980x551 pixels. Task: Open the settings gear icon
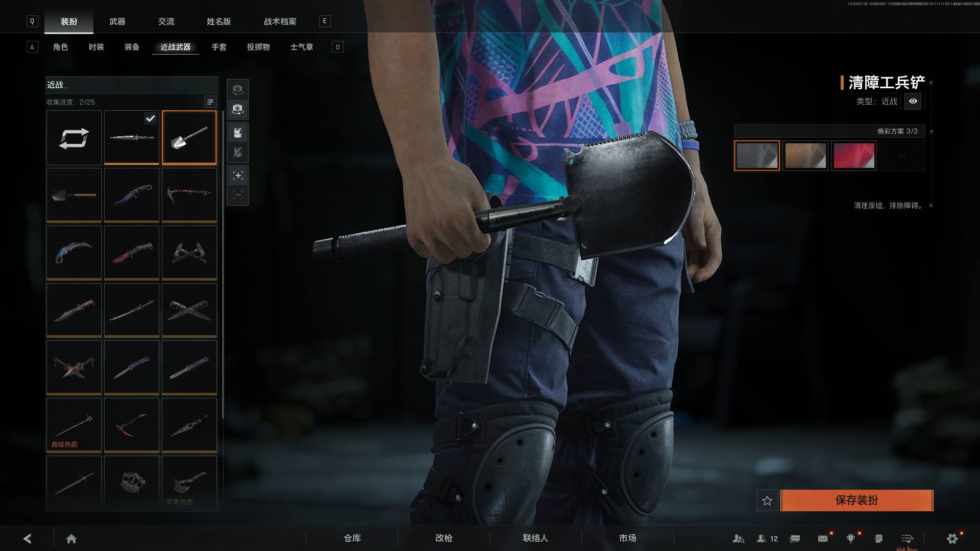(952, 539)
